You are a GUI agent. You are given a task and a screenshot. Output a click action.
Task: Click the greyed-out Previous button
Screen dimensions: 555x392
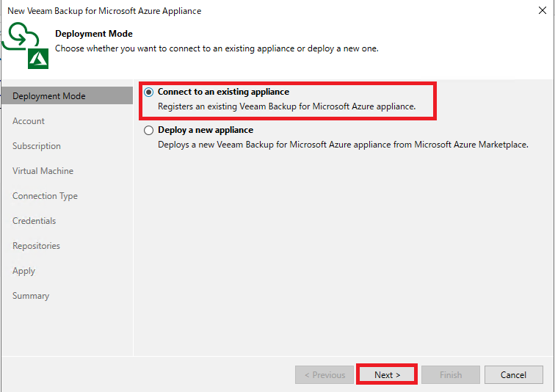coord(324,374)
